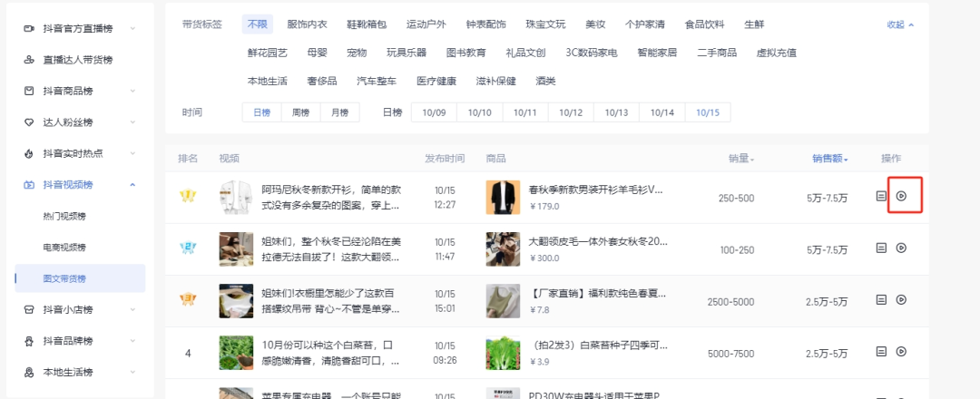Viewport: 980px width, 399px height.
Task: Click the 抖音官方直播榜 camera icon
Action: click(x=29, y=29)
